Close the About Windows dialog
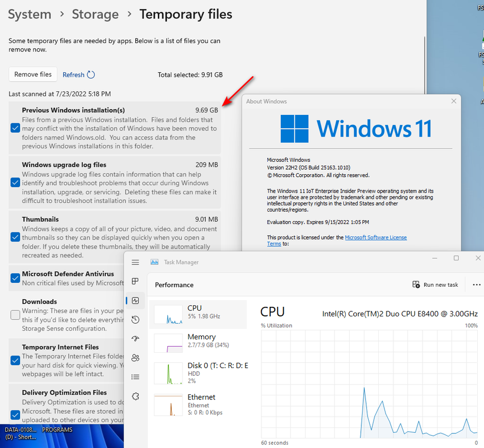 (453, 101)
